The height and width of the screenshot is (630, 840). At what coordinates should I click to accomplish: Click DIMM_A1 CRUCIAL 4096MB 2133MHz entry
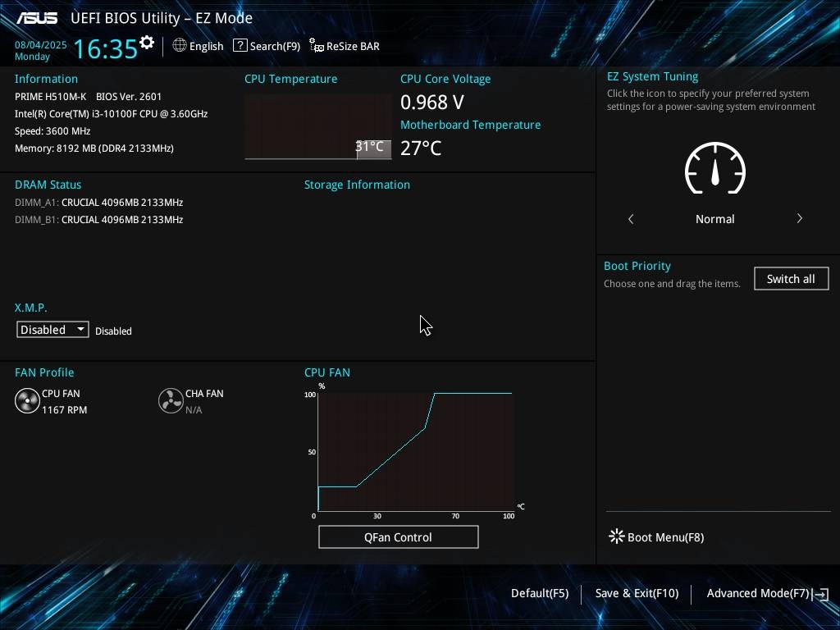point(98,203)
